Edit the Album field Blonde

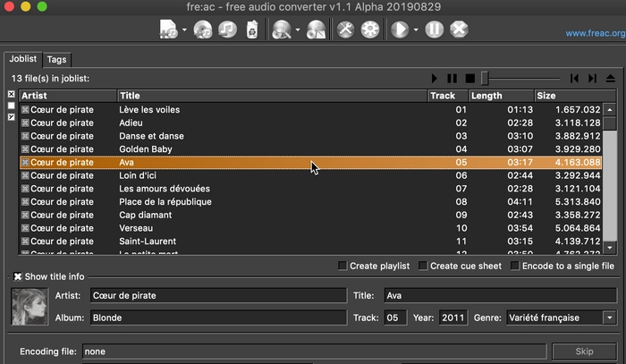coord(218,317)
